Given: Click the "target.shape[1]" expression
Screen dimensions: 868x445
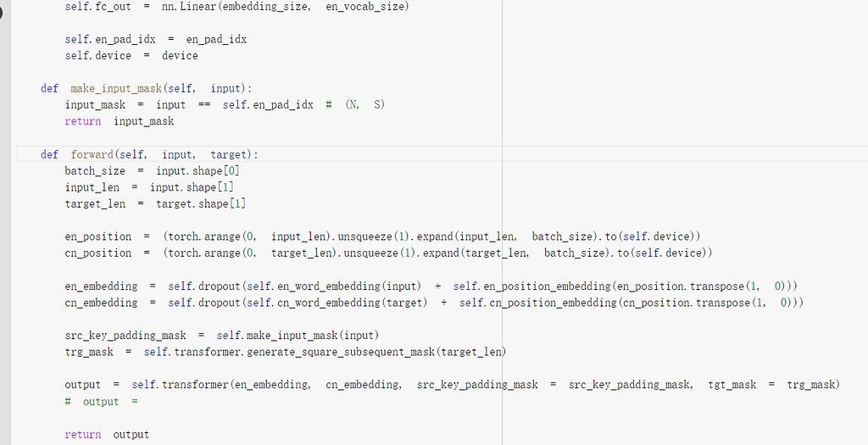Looking at the screenshot, I should 200,203.
